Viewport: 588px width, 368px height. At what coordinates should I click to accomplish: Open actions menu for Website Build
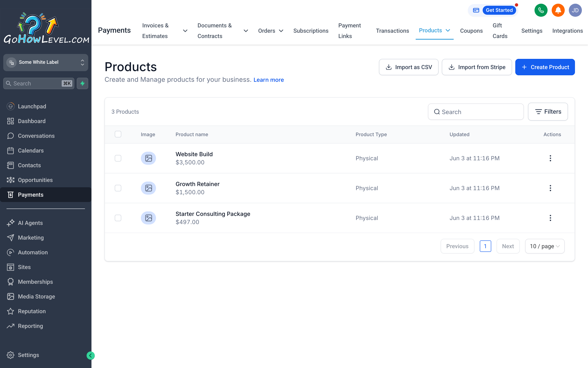550,158
